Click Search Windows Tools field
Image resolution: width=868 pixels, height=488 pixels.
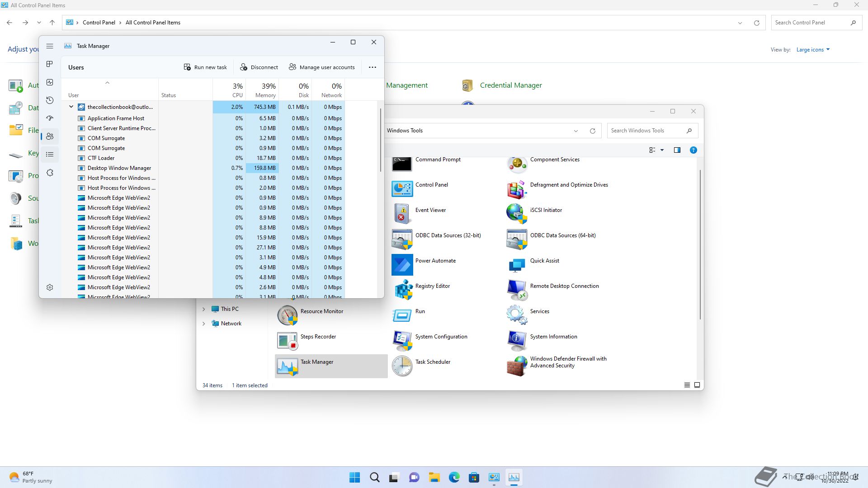[x=652, y=131]
